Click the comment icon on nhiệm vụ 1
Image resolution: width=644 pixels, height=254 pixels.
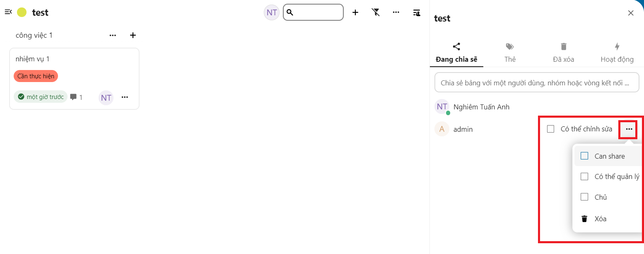73,97
